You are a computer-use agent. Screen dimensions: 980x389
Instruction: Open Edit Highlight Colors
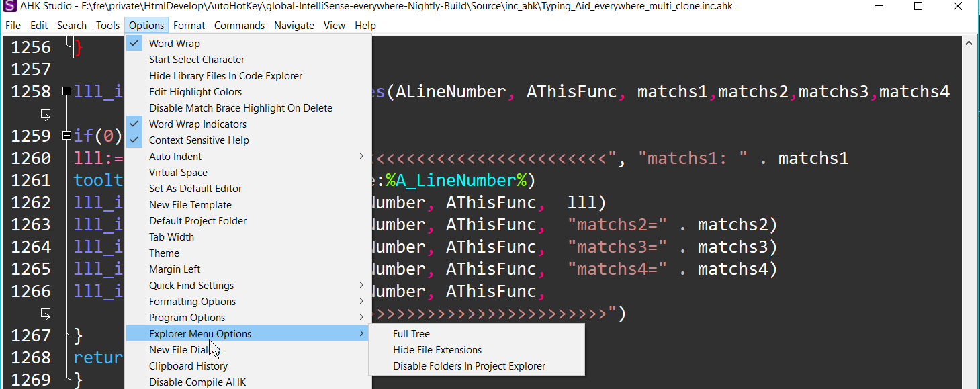click(x=249, y=92)
